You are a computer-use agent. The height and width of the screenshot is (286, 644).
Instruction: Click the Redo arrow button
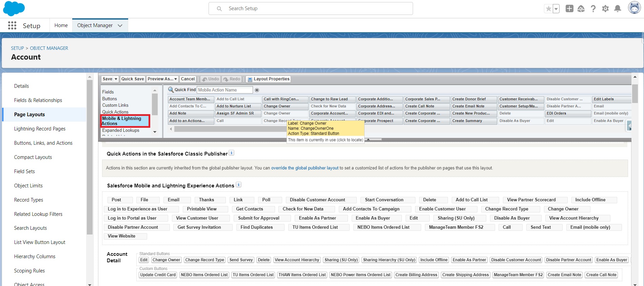[x=232, y=79]
